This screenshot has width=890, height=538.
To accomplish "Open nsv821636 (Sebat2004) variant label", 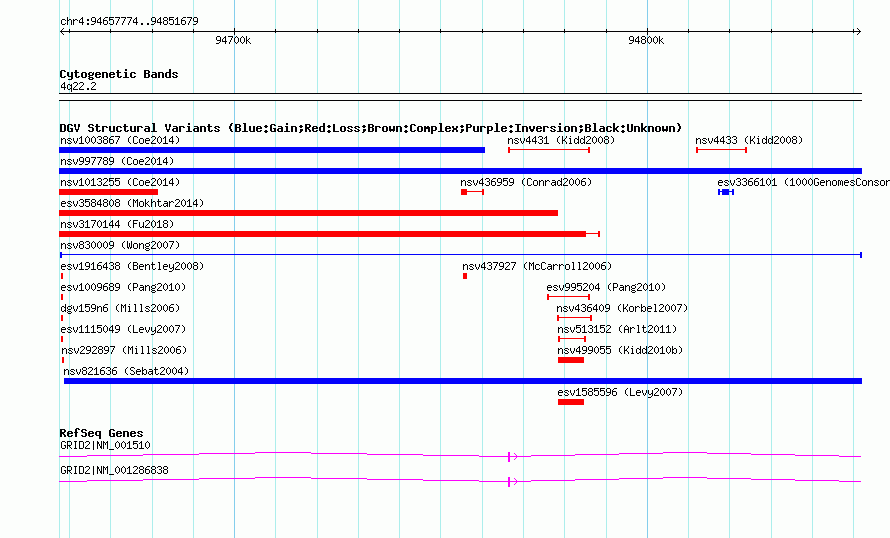I will coord(126,371).
